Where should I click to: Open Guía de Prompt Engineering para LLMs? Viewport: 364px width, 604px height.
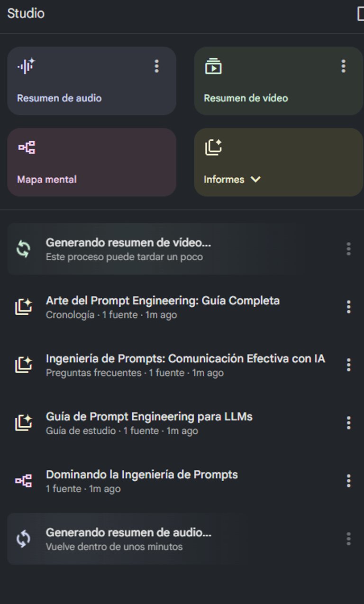(x=149, y=417)
